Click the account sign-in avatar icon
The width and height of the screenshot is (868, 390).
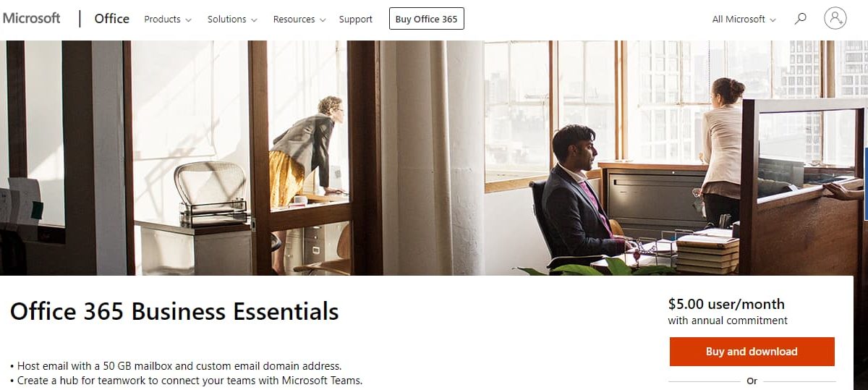tap(835, 19)
